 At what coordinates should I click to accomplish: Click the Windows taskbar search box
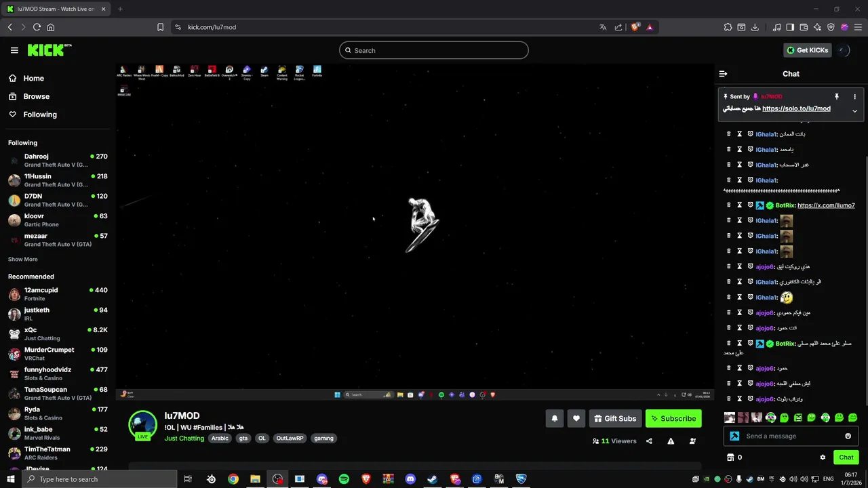[99, 479]
